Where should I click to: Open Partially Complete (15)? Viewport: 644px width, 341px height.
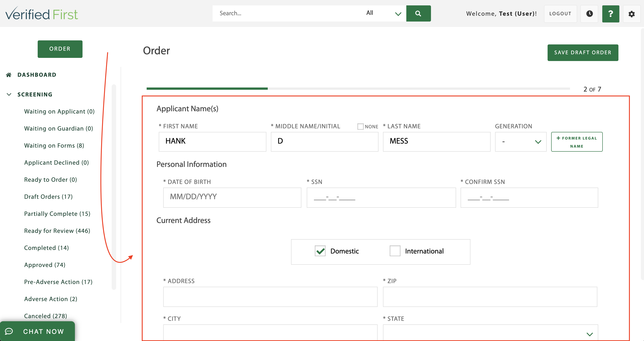click(57, 214)
